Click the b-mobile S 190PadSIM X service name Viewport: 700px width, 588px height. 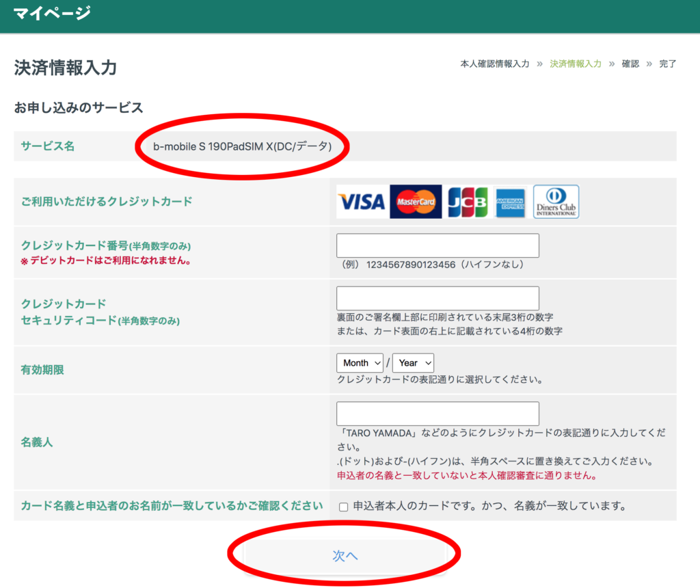(242, 146)
